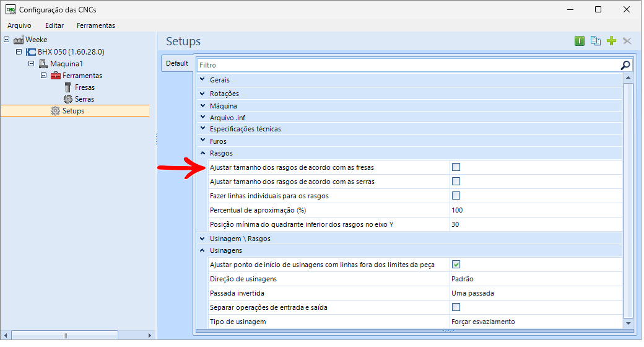Minimize the Configuração das CNCs window

[570, 9]
